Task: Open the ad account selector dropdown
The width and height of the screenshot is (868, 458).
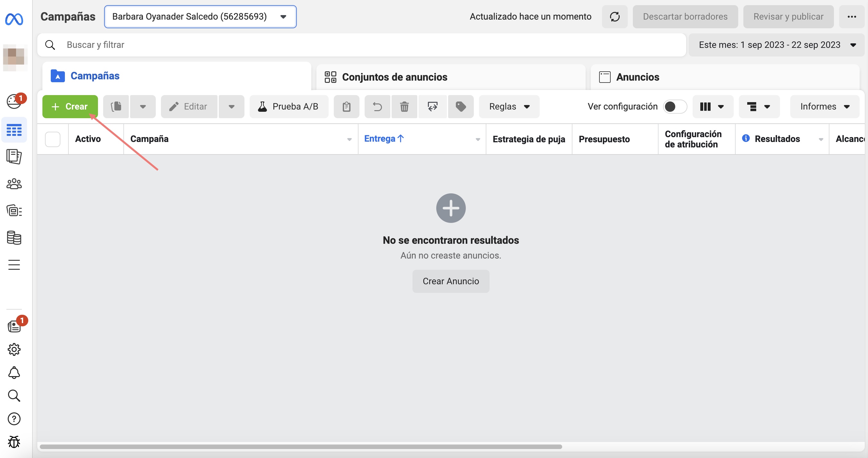Action: pos(200,16)
